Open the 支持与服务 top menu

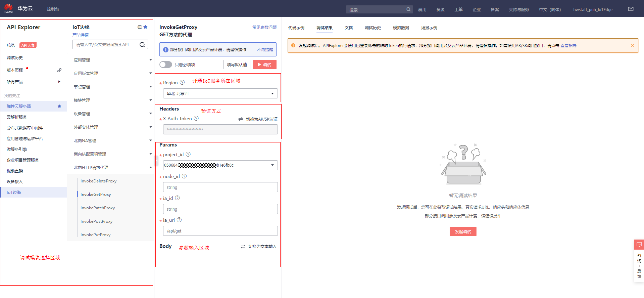pyautogui.click(x=519, y=9)
